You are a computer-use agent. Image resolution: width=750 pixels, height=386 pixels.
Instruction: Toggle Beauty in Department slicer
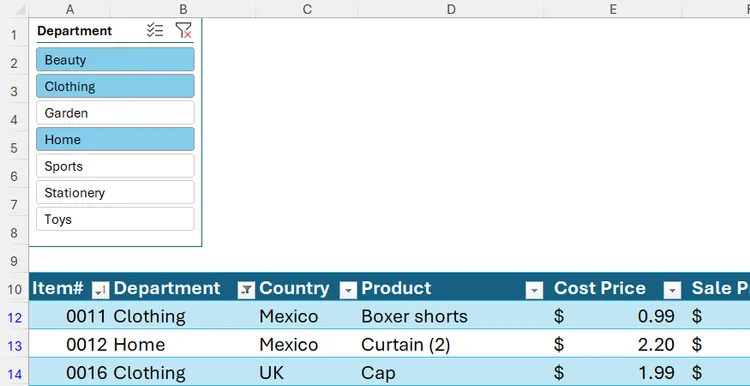click(115, 60)
